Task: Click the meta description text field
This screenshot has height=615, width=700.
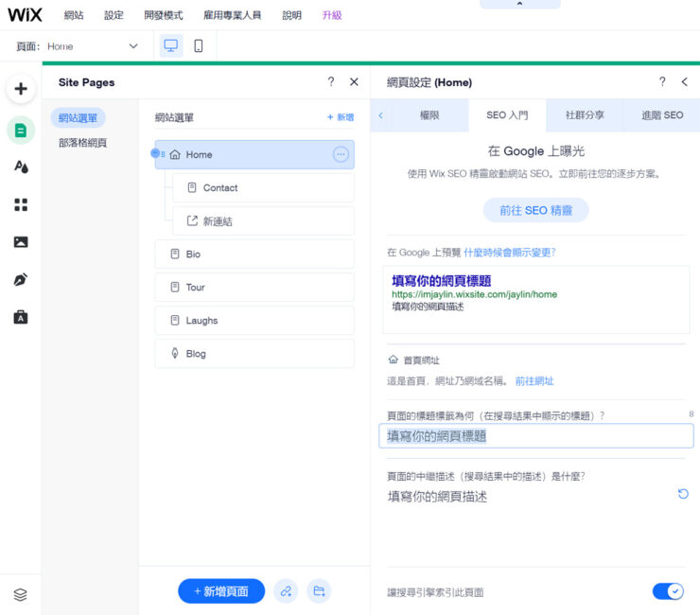Action: (x=532, y=497)
